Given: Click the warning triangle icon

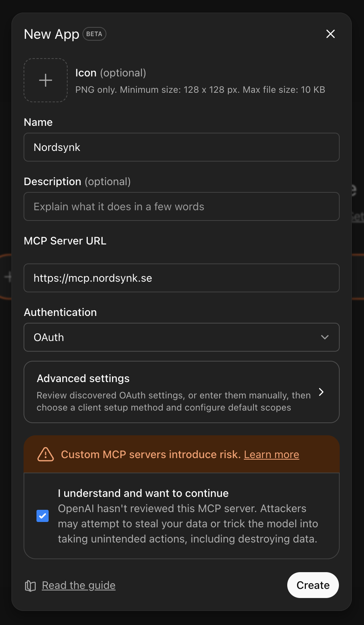Looking at the screenshot, I should point(46,454).
